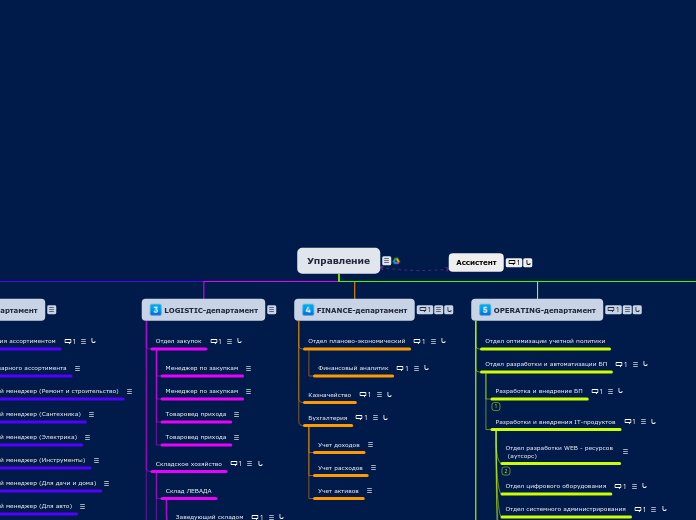Select the Заведующий складом topic

210,517
